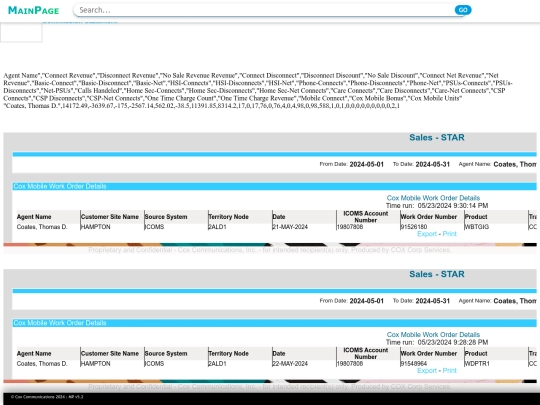Click Work Order Number header in second table
The width and height of the screenshot is (540, 405).
[429, 354]
